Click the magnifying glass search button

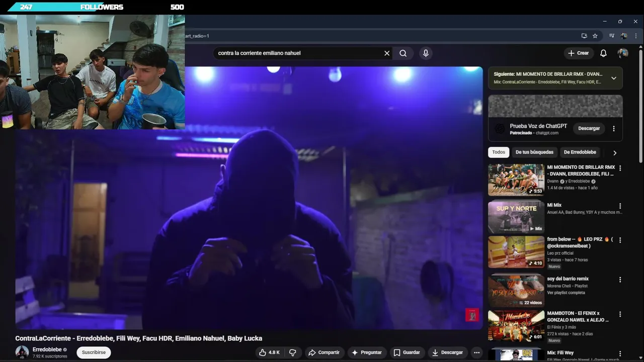403,53
